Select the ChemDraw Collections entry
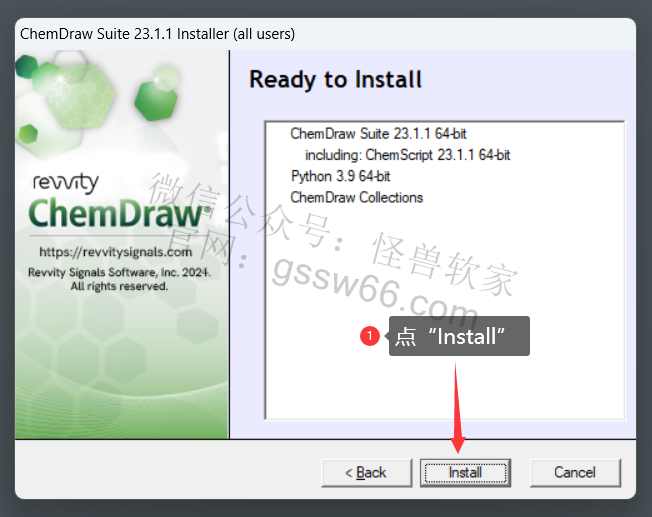This screenshot has width=652, height=517. point(357,197)
